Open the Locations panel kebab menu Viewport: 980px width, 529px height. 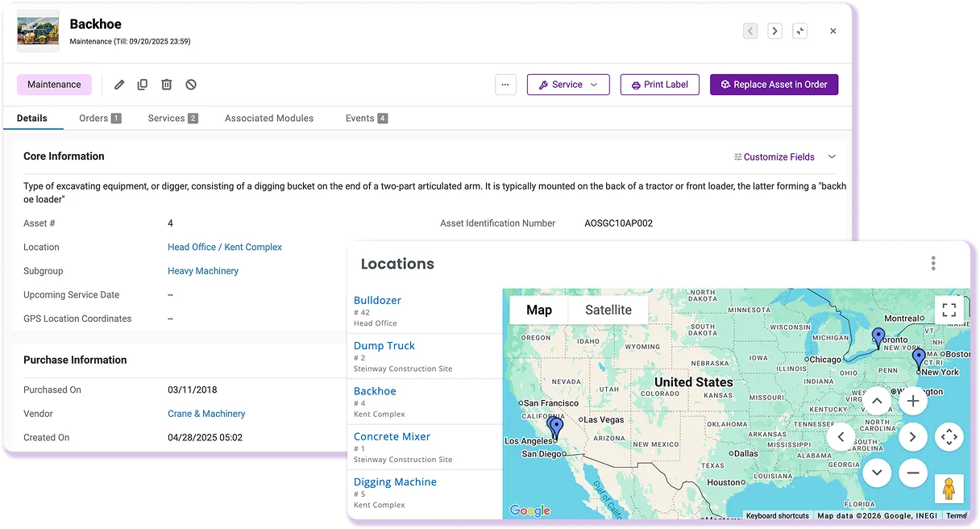pyautogui.click(x=933, y=263)
